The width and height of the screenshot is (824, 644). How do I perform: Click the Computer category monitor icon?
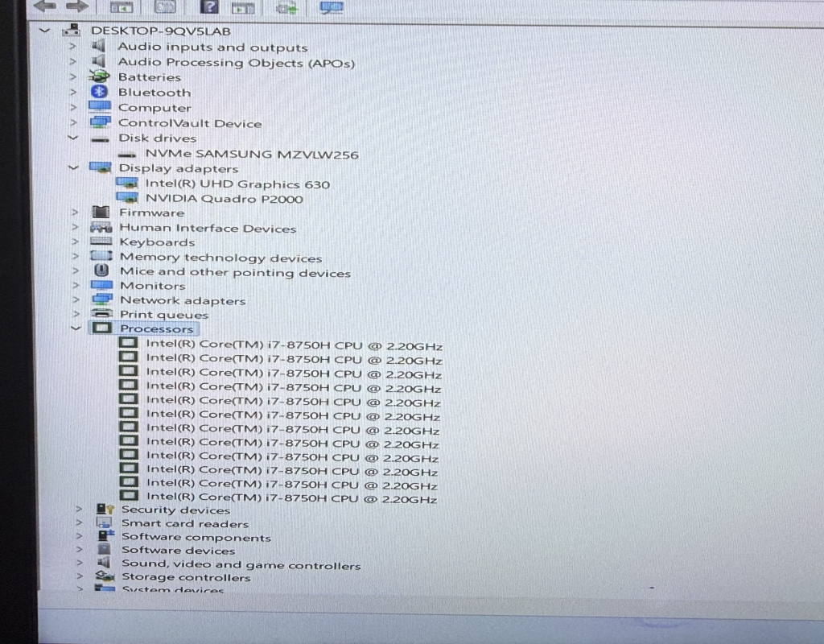99,107
